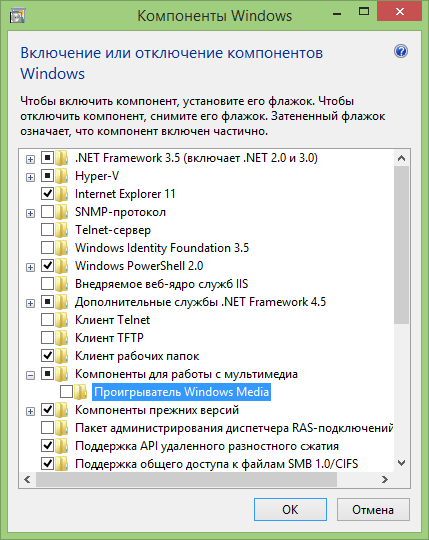Check Проигрыватель Windows Media checkbox
Image resolution: width=429 pixels, height=540 pixels.
[x=66, y=392]
